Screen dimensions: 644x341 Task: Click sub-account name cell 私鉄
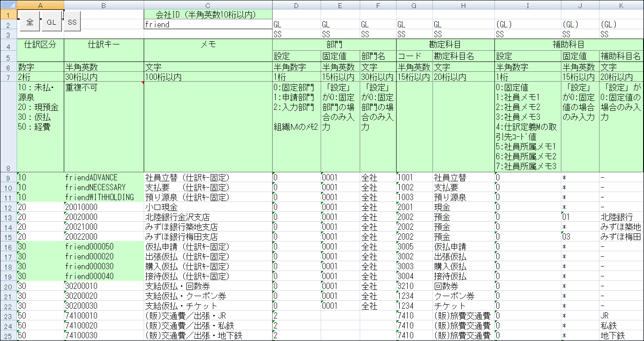(622, 326)
